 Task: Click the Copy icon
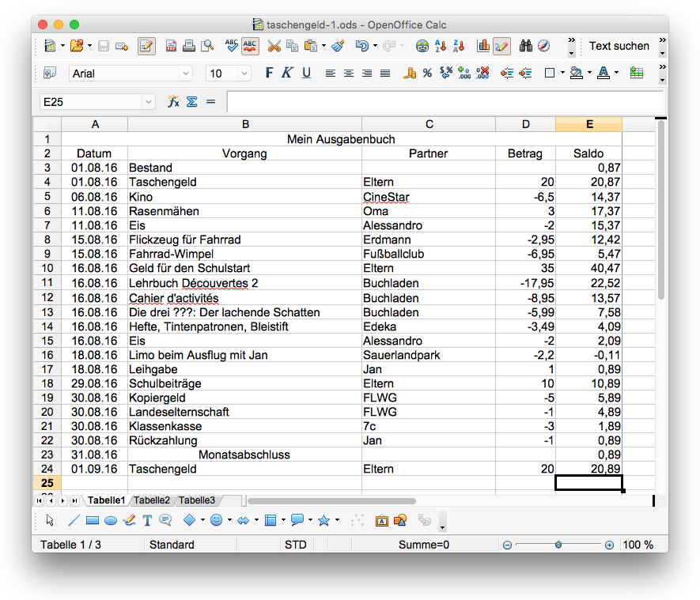(293, 46)
